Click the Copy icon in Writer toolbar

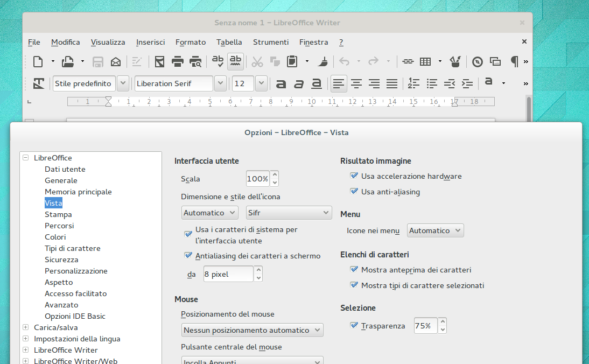click(x=275, y=61)
